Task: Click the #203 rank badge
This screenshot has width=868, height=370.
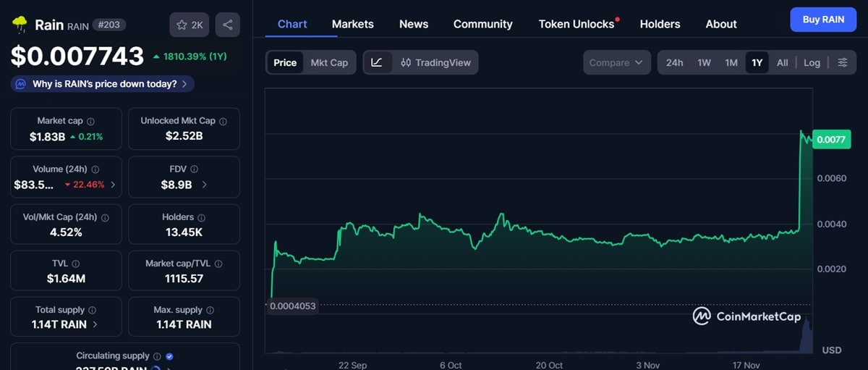Action: [109, 25]
